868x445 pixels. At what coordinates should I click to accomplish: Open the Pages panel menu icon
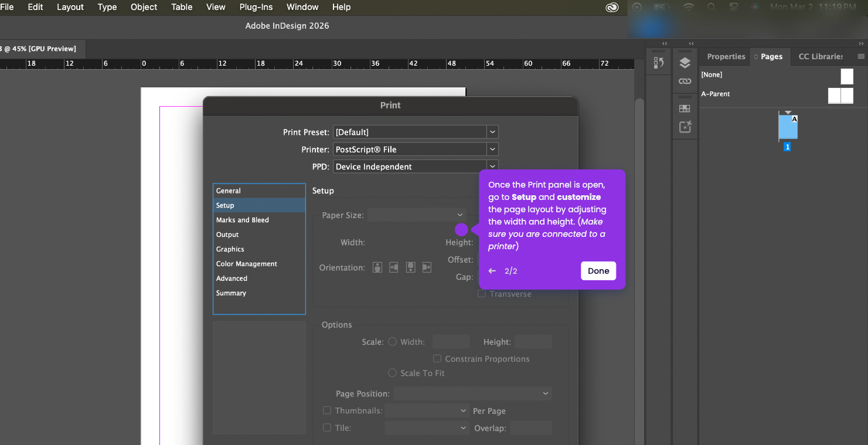(861, 56)
